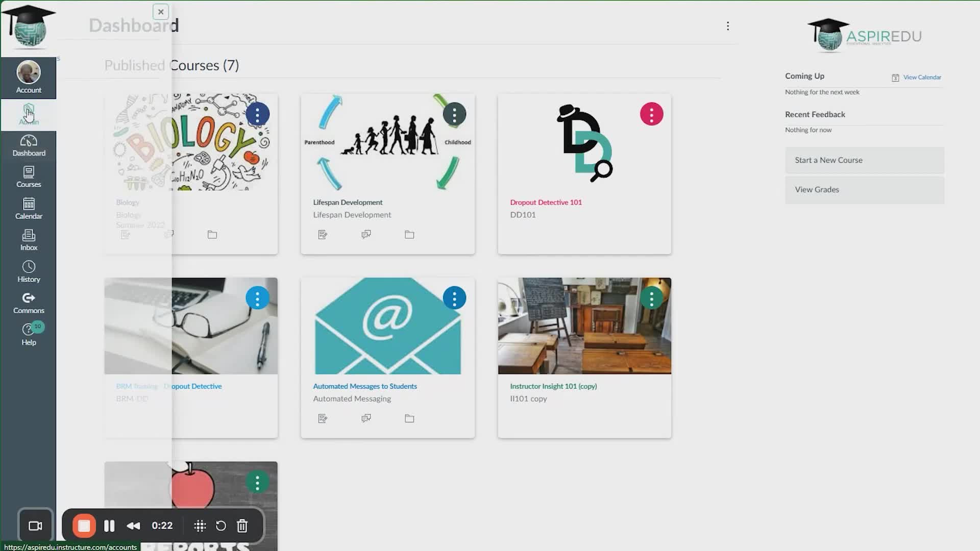The height and width of the screenshot is (551, 980).
Task: Open Automated Messages assignments icon
Action: pyautogui.click(x=323, y=418)
